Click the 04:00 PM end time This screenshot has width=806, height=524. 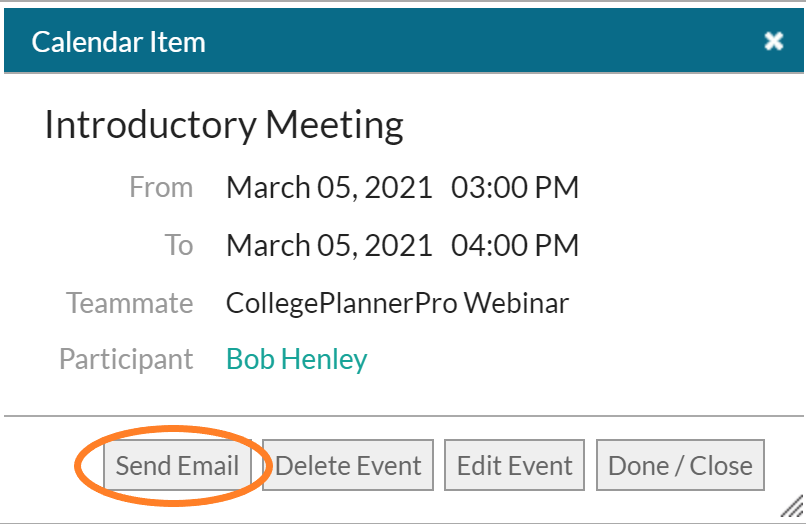click(515, 245)
